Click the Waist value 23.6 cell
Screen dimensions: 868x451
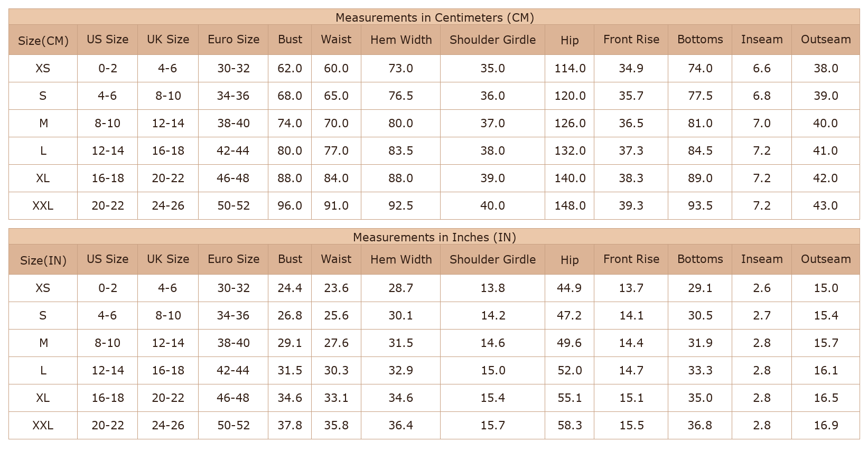[x=336, y=288]
